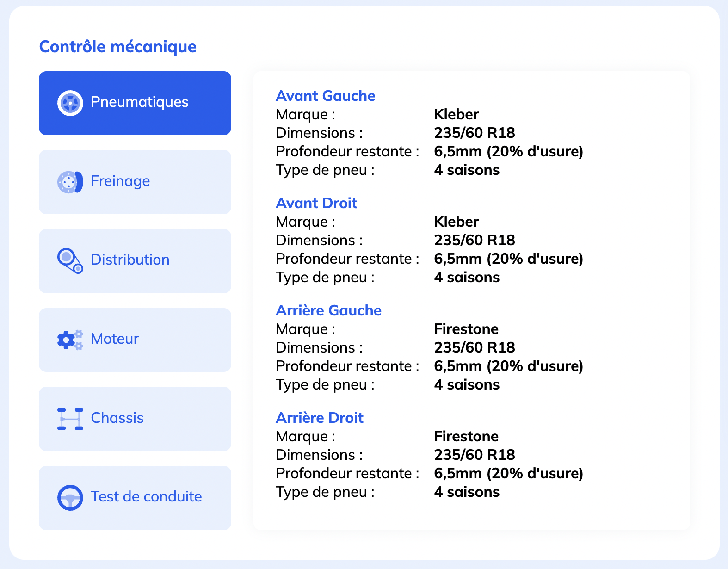Click Dimensions label under Arrière Gauche
728x569 pixels.
[x=319, y=347]
